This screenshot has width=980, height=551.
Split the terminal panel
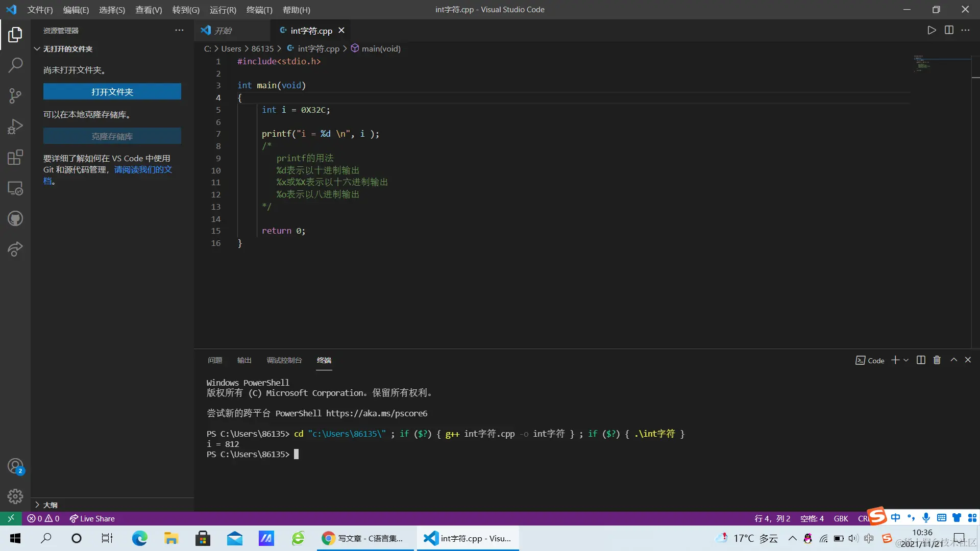click(x=921, y=360)
